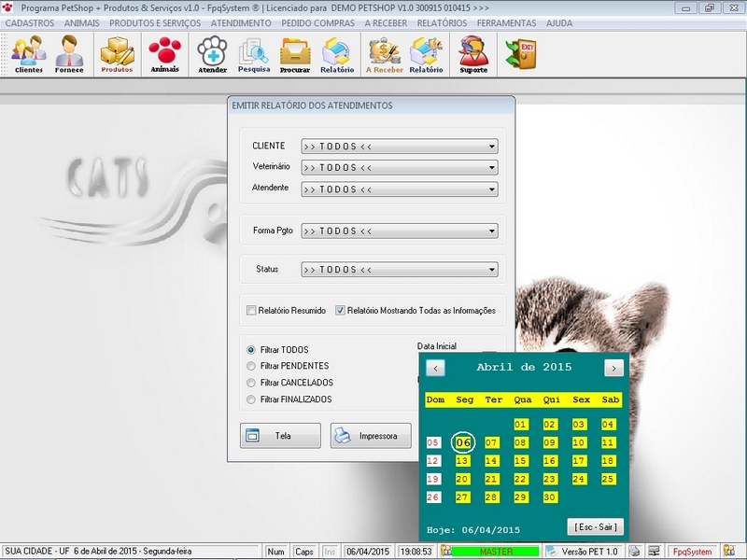The width and height of the screenshot is (747, 560).
Task: Open the AJUDA menu
Action: 559,23
